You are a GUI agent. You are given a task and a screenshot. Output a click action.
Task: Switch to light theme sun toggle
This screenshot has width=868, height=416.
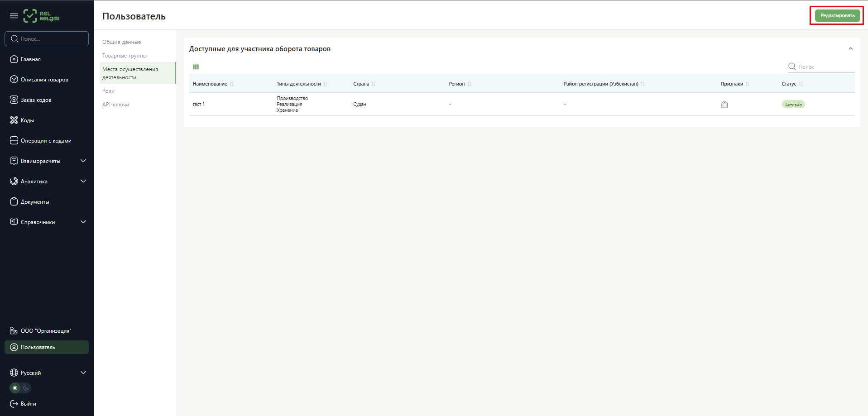pyautogui.click(x=15, y=388)
